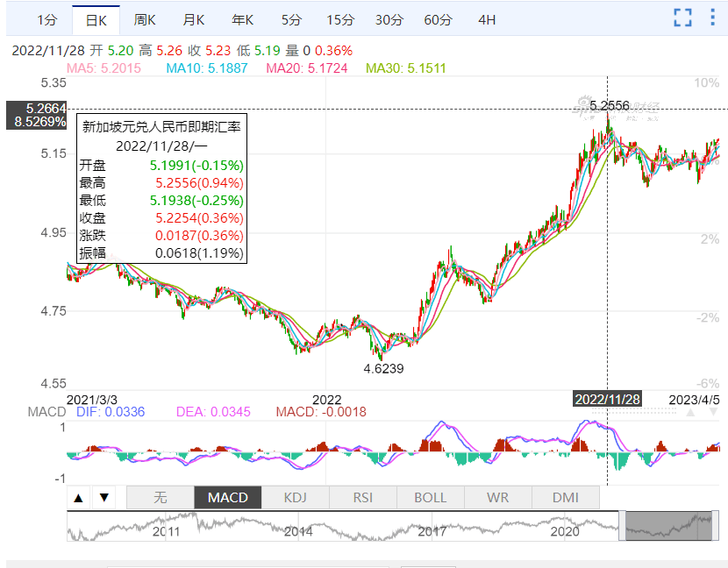Image resolution: width=728 pixels, height=568 pixels.
Task: Switch to 年K yearly chart
Action: pyautogui.click(x=242, y=19)
